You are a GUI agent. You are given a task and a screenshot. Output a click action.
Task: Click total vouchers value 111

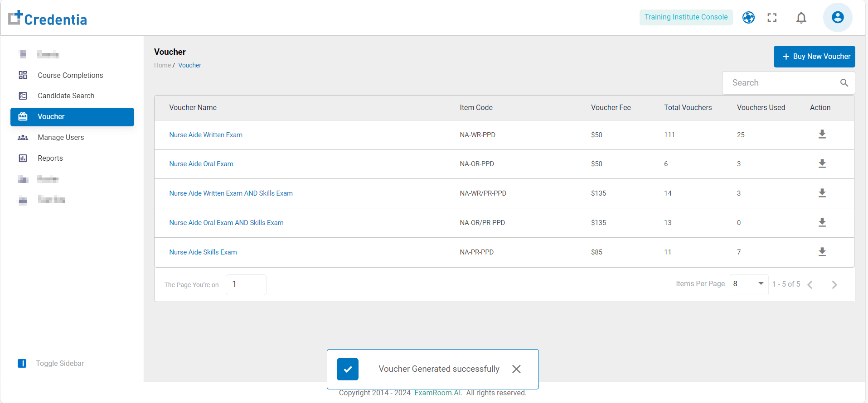click(669, 135)
